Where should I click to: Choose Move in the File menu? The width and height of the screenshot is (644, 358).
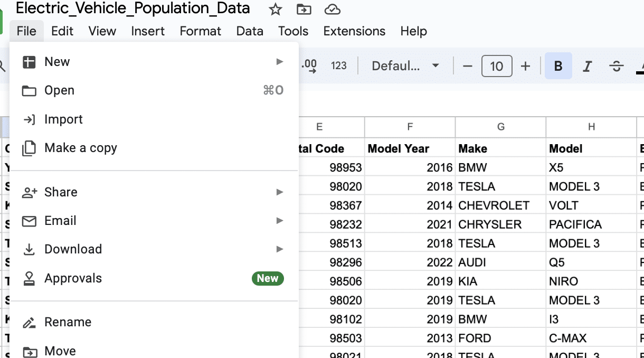[x=154, y=350]
